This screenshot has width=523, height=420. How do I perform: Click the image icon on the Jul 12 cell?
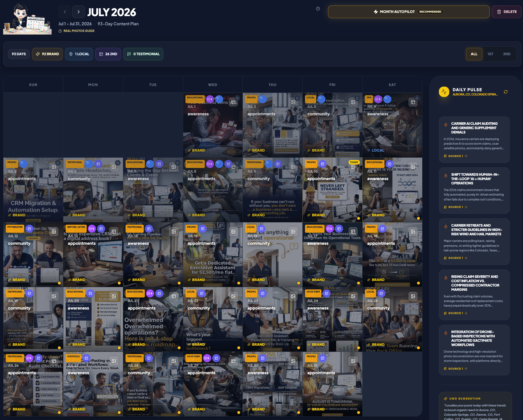54,232
